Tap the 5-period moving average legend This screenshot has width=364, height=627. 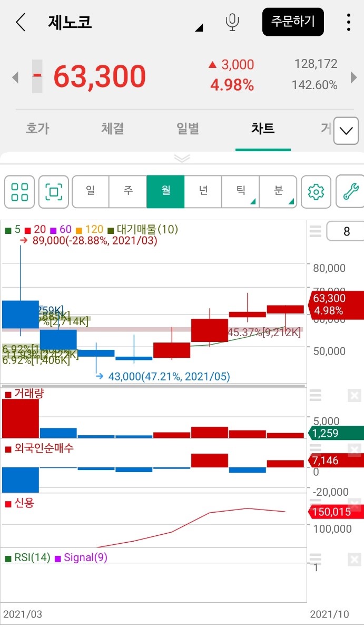[13, 230]
